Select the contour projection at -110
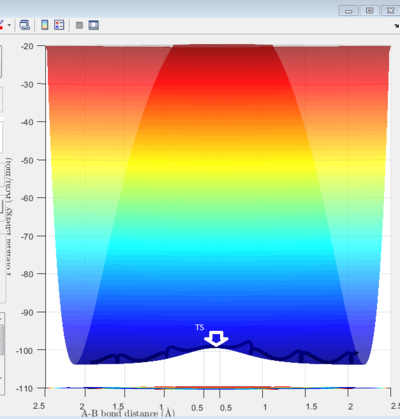This screenshot has height=419, width=400. pyautogui.click(x=218, y=388)
